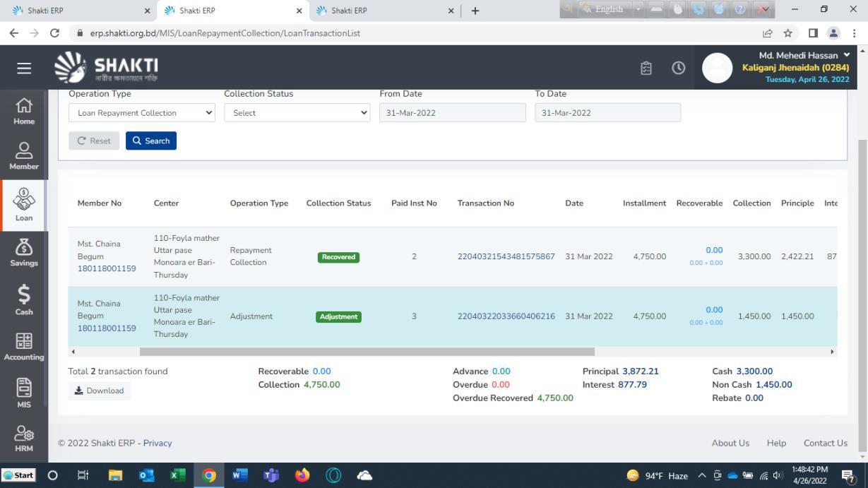Screen dimensions: 868x488
Task: Open the About Us footer link
Action: point(730,444)
